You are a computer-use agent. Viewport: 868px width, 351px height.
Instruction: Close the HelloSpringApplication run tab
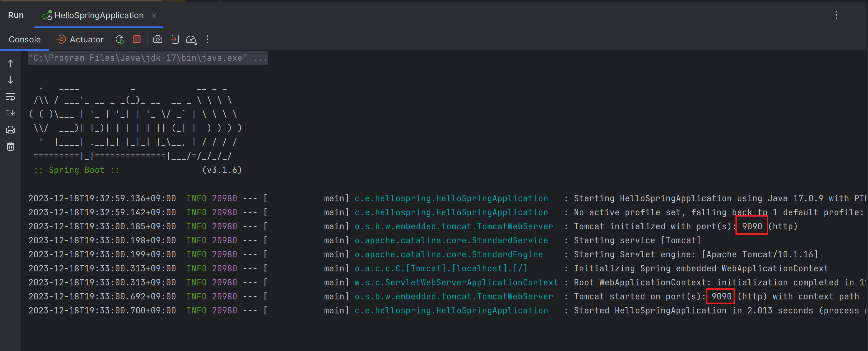tap(154, 16)
